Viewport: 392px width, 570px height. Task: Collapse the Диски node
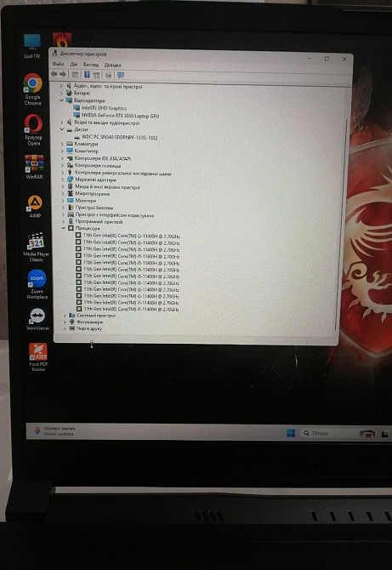tap(62, 129)
